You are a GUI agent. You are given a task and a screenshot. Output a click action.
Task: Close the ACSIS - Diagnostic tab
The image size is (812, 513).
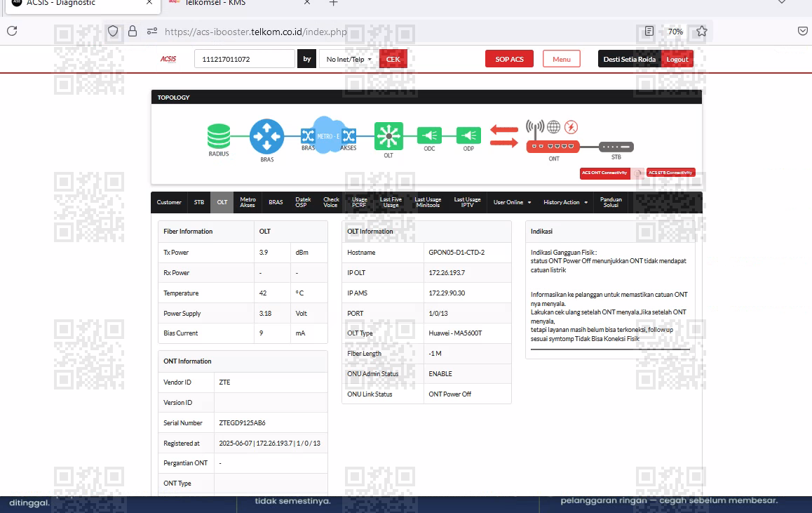click(149, 3)
